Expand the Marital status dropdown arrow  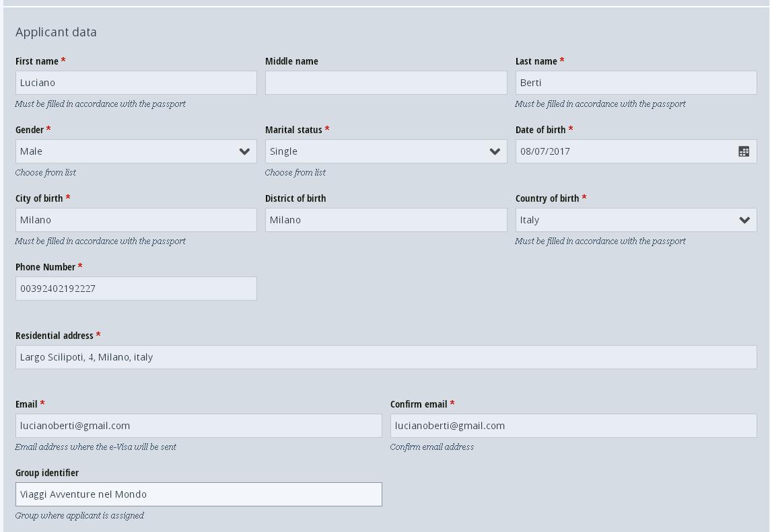pyautogui.click(x=495, y=151)
